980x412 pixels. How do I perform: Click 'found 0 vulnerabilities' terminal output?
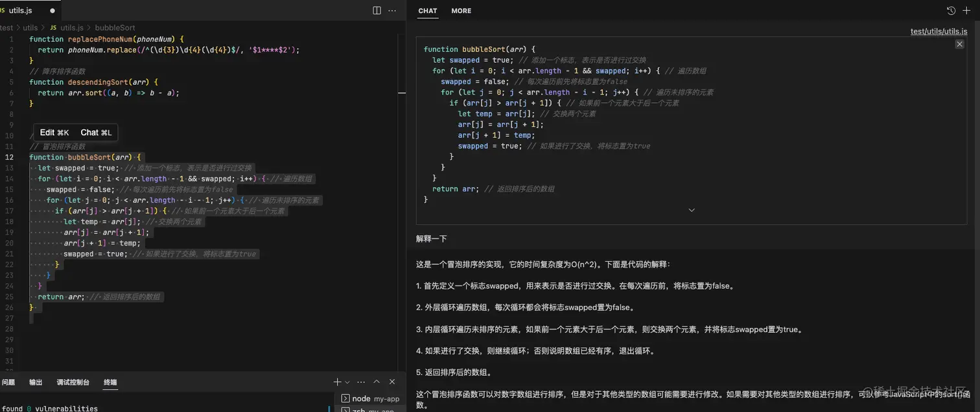[x=49, y=409]
